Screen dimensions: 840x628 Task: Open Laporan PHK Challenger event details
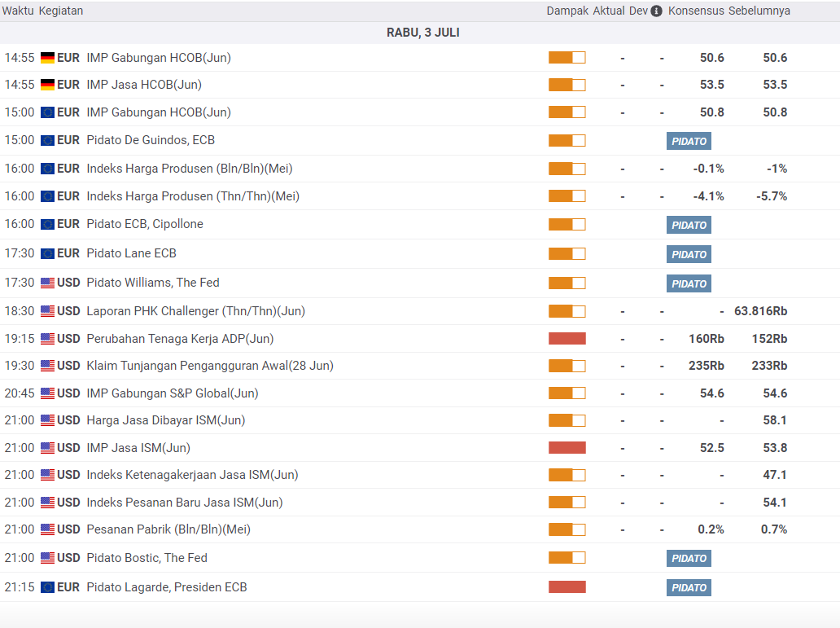tap(195, 311)
